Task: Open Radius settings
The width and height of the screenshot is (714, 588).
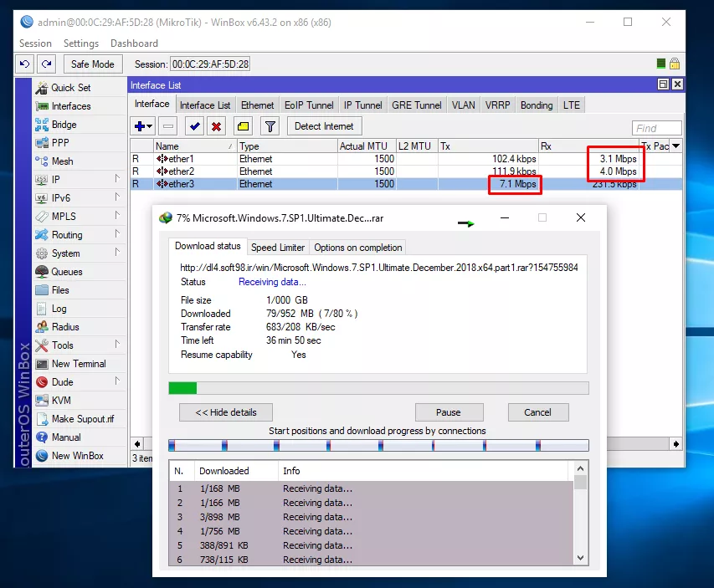Action: coord(65,327)
